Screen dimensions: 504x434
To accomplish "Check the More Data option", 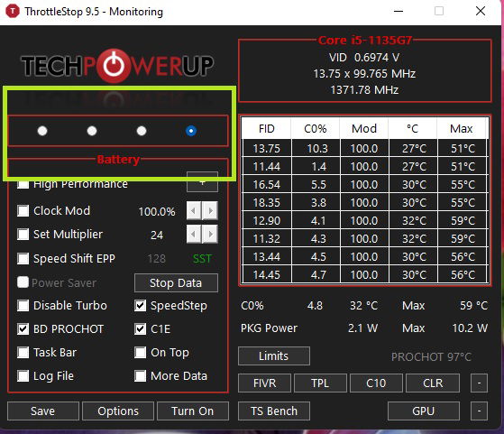I will [x=140, y=375].
